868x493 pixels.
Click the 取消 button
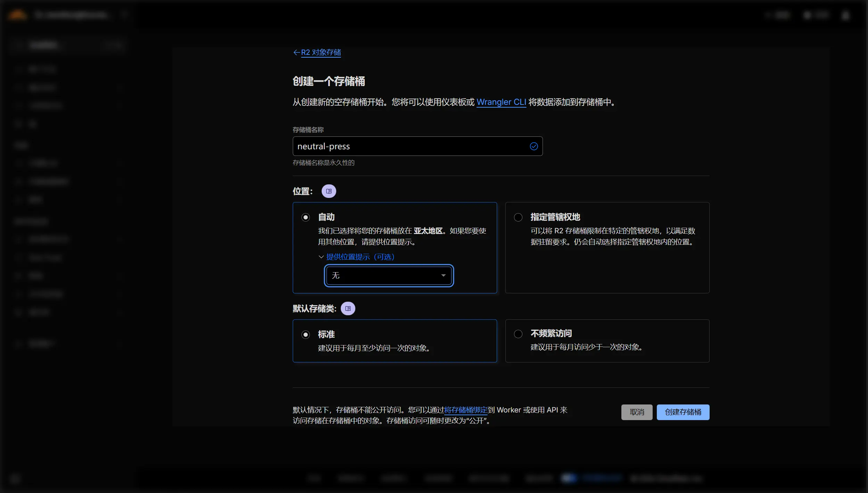[637, 412]
